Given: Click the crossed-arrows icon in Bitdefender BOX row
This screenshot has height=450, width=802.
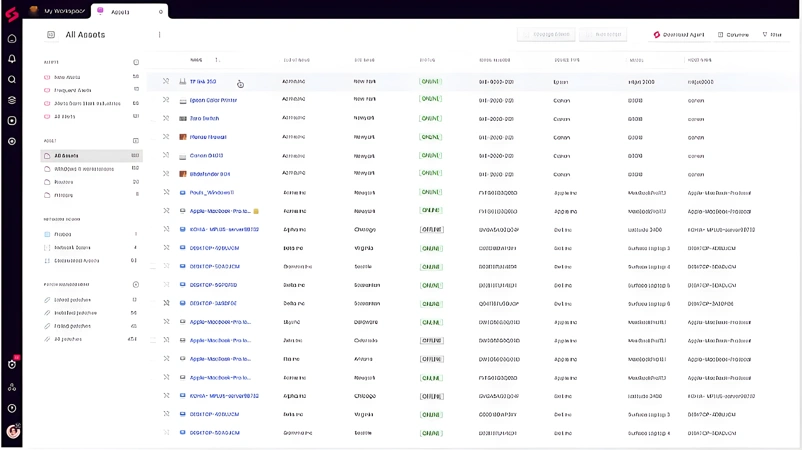Looking at the screenshot, I should pyautogui.click(x=166, y=174).
